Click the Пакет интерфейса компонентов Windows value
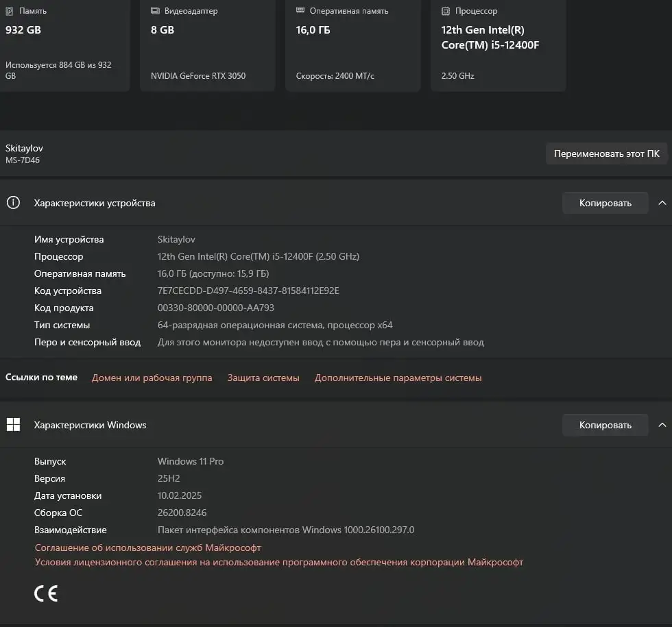Image resolution: width=672 pixels, height=627 pixels. 286,530
